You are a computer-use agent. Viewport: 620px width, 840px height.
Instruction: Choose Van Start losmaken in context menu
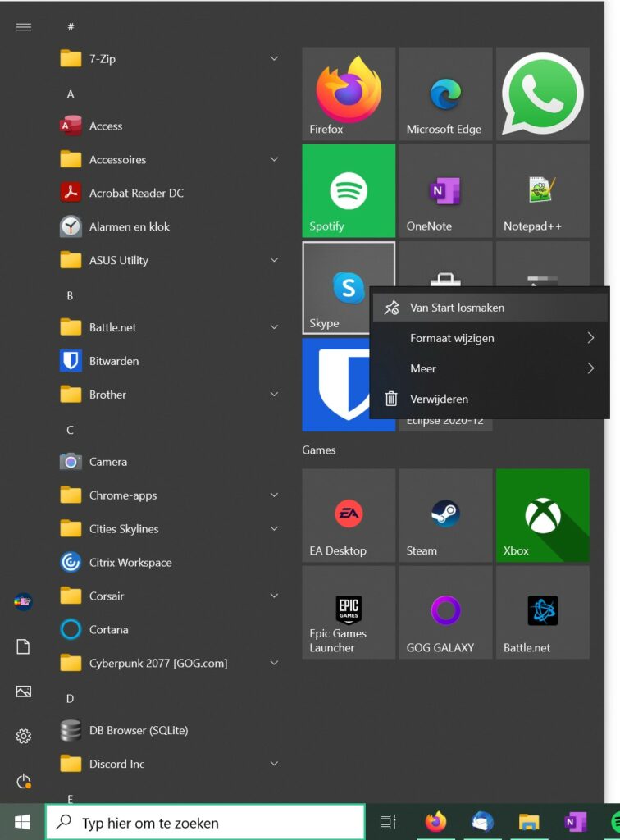490,308
